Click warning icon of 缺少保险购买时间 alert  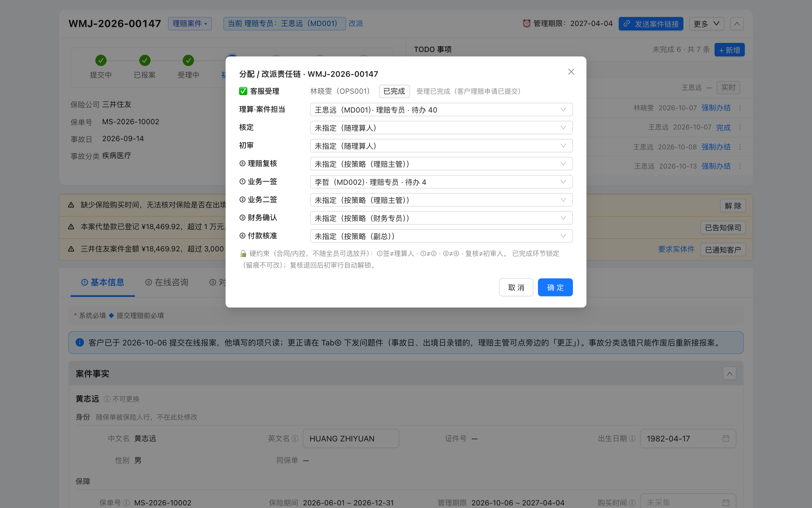71,205
